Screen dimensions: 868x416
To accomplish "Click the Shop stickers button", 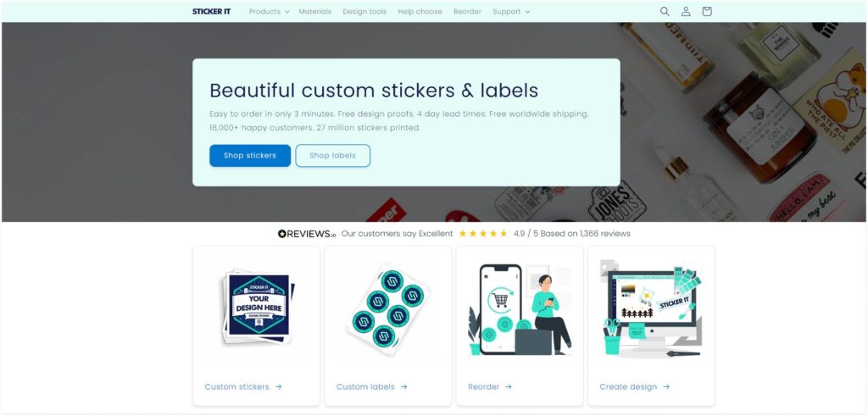I will pyautogui.click(x=250, y=155).
